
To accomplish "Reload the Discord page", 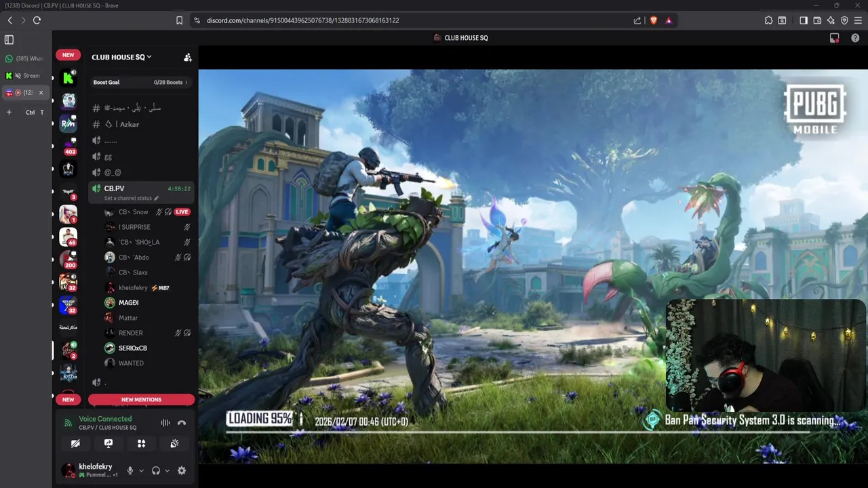I will click(37, 20).
